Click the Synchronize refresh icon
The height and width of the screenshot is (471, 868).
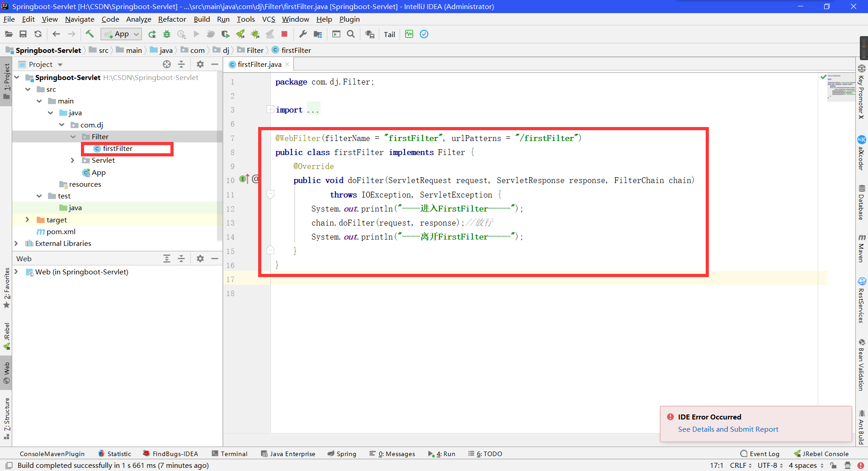38,34
